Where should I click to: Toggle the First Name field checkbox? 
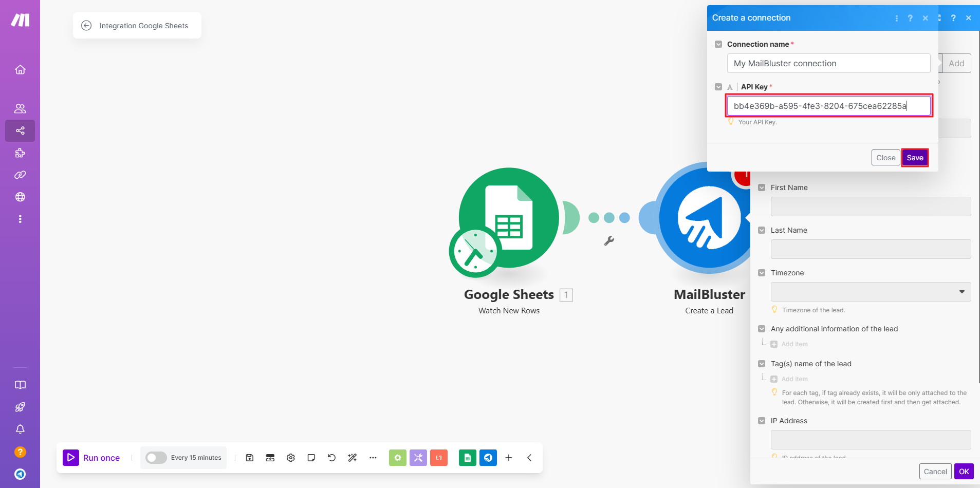coord(762,187)
